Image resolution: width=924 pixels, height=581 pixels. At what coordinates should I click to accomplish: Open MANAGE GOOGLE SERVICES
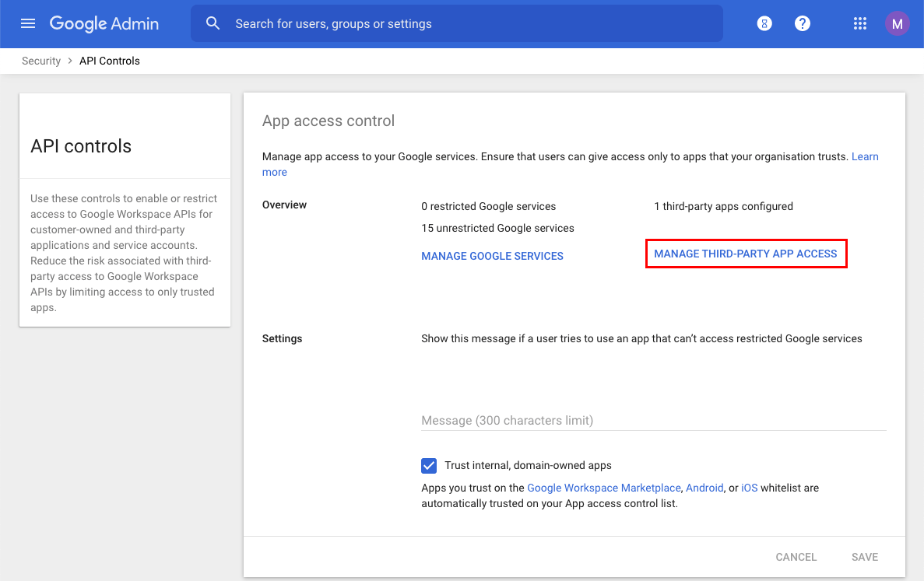coord(492,256)
